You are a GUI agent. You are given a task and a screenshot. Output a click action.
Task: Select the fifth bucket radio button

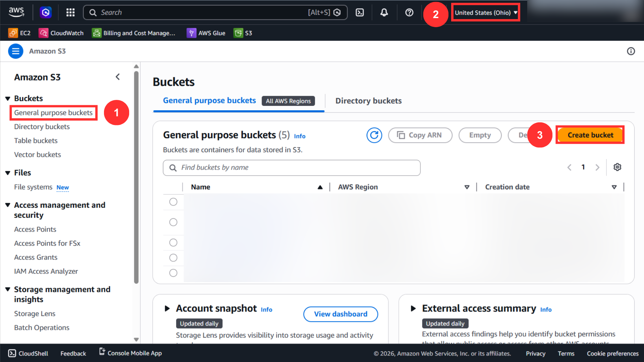(173, 273)
